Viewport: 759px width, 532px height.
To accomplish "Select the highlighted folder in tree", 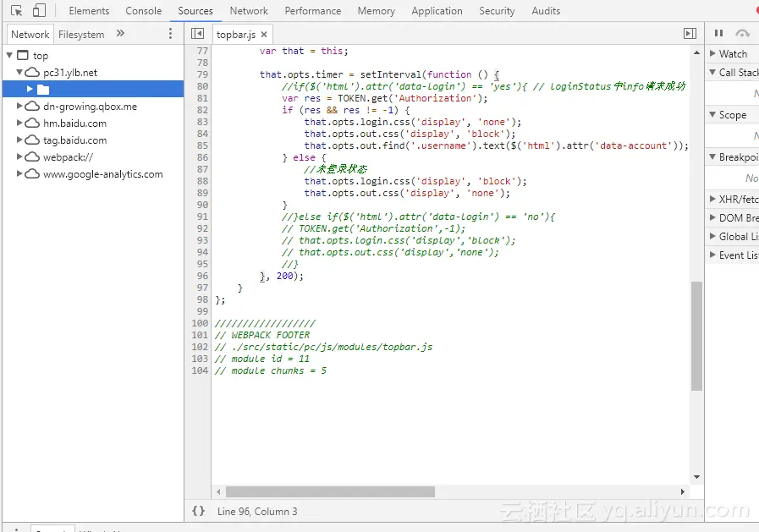I will click(x=93, y=89).
